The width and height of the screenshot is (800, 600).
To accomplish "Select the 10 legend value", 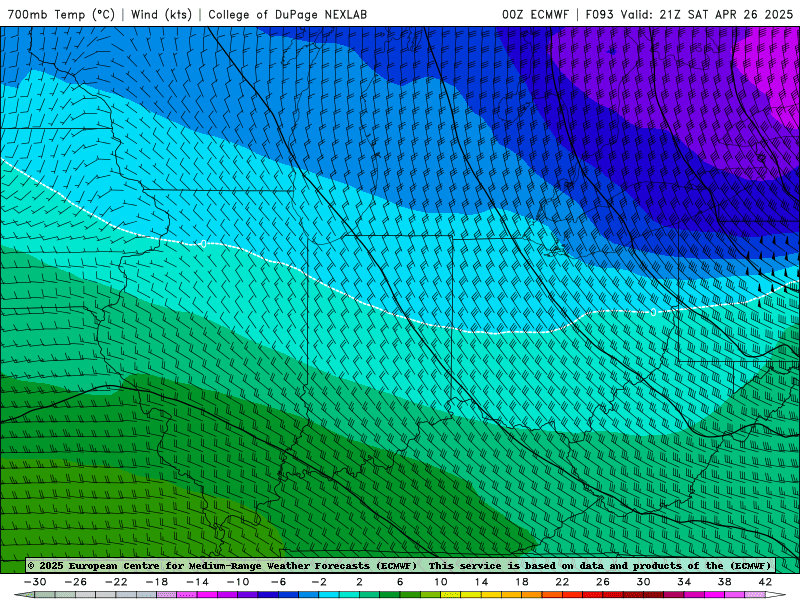I will 441,582.
